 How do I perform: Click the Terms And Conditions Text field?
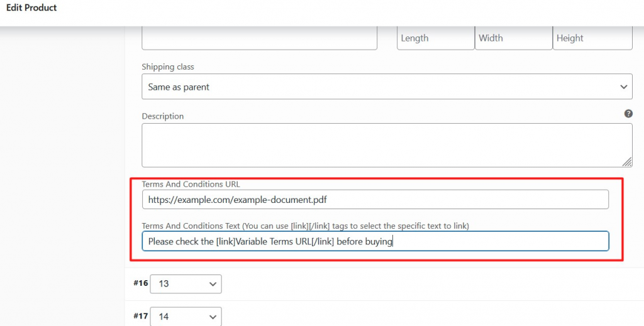(375, 242)
